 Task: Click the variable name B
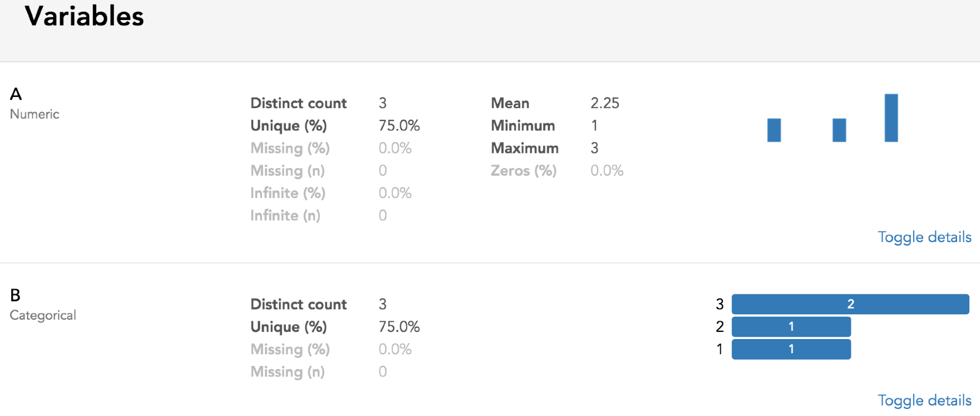click(x=16, y=295)
